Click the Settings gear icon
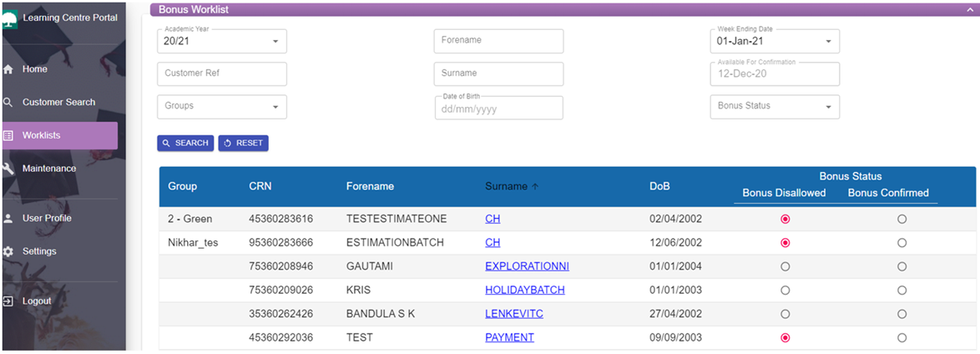The height and width of the screenshot is (354, 980). coord(8,251)
